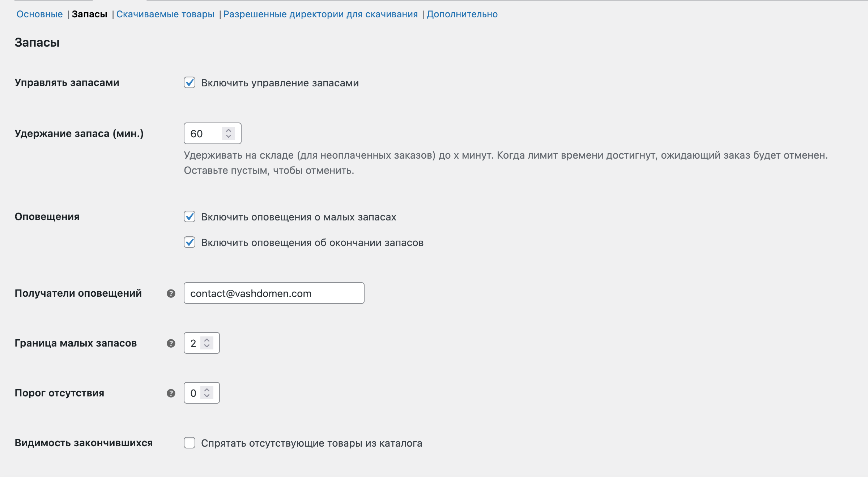Image resolution: width=868 pixels, height=477 pixels.
Task: Click help icon beside Порог отсутствия
Action: (171, 393)
